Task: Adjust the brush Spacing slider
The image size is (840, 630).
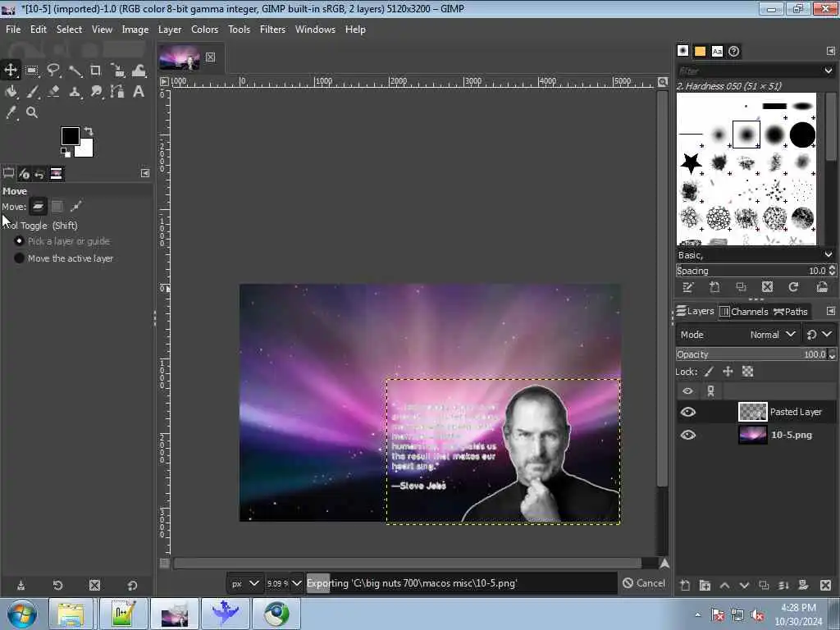Action: point(751,271)
